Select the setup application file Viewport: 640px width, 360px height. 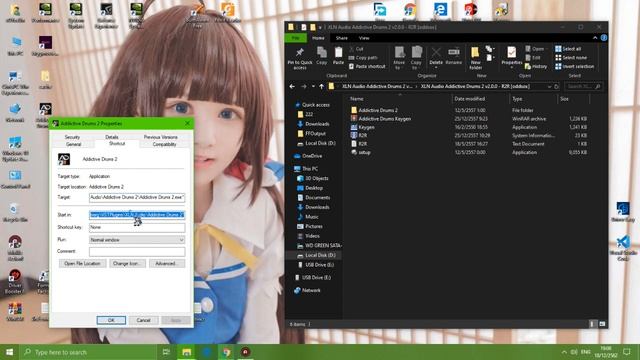[x=469, y=152]
